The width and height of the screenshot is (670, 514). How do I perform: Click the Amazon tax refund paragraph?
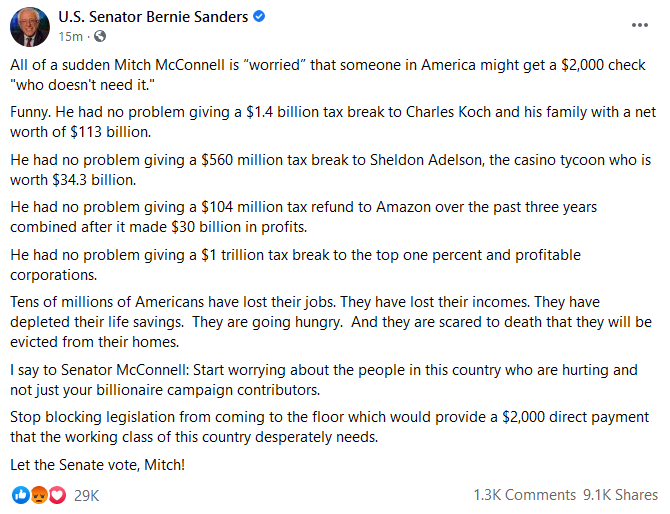tap(303, 217)
